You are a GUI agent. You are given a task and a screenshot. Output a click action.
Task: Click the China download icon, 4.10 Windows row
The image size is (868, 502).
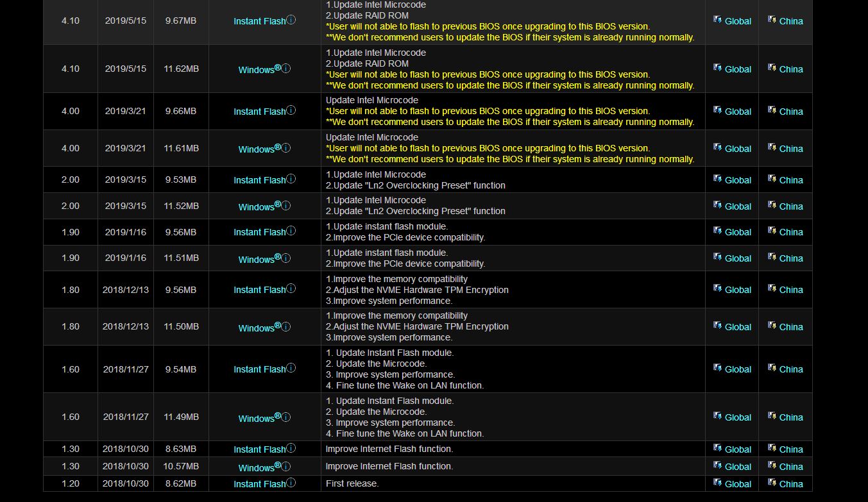pos(772,68)
